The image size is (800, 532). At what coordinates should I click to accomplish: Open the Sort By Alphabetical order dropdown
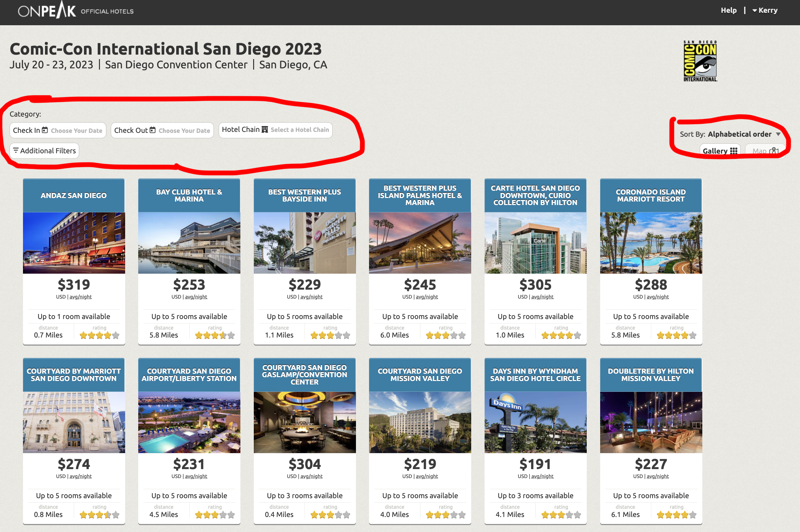[730, 134]
